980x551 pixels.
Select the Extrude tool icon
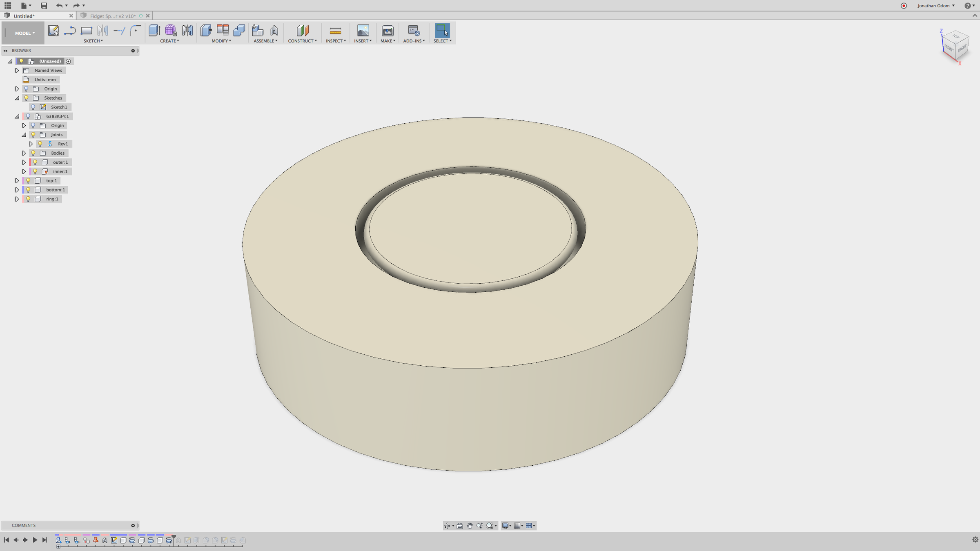point(154,31)
